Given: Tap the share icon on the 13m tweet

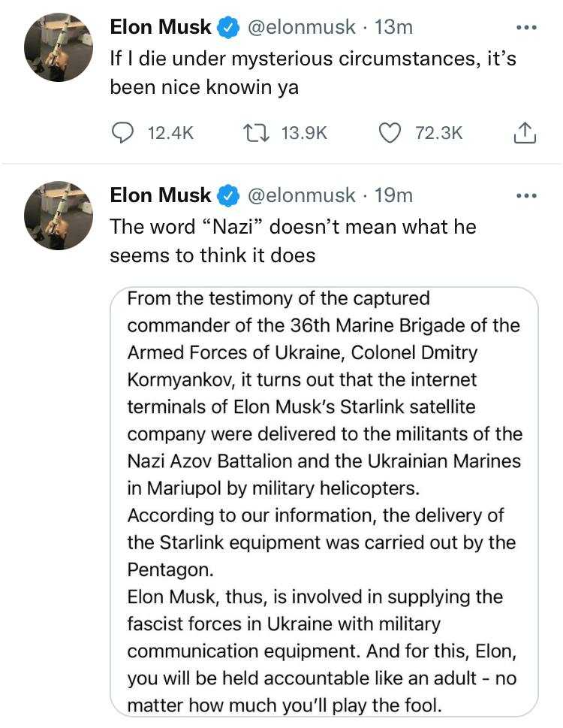Looking at the screenshot, I should click(525, 133).
